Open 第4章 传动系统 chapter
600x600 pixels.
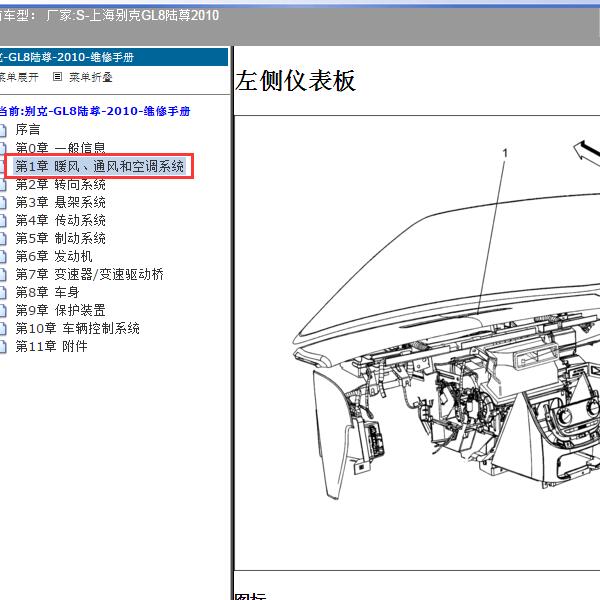(x=60, y=220)
